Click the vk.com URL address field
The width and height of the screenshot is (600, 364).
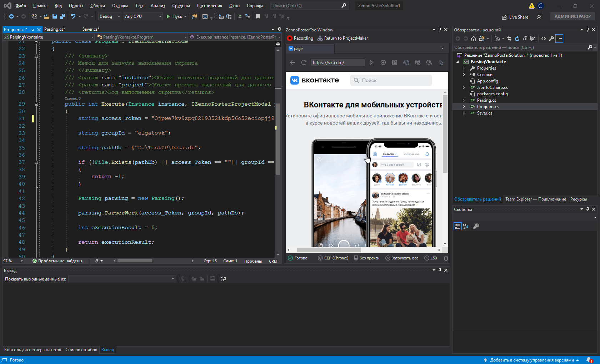point(337,62)
